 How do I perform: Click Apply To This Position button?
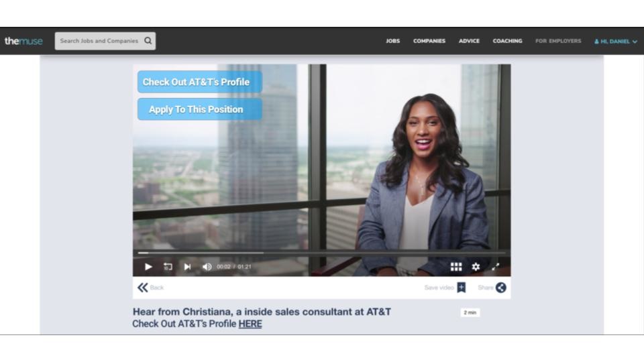click(x=200, y=109)
